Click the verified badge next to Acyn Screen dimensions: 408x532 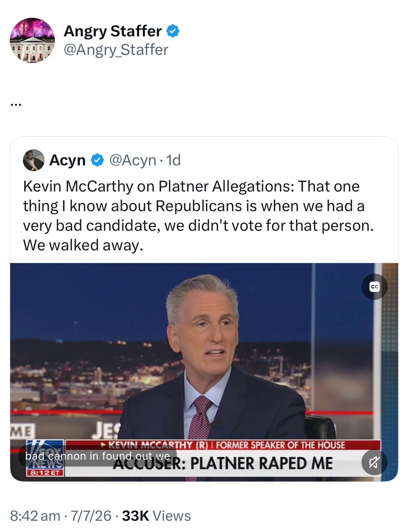97,160
